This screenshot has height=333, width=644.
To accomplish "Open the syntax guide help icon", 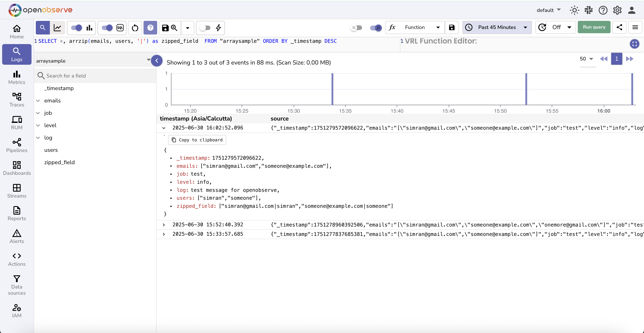I will coord(150,28).
